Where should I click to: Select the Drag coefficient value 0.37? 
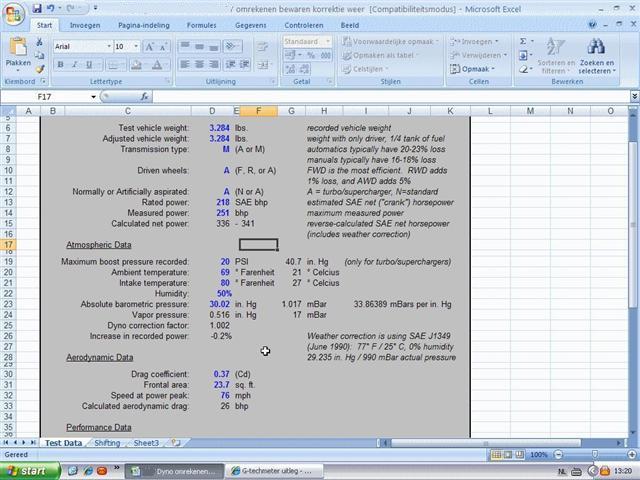coord(221,374)
